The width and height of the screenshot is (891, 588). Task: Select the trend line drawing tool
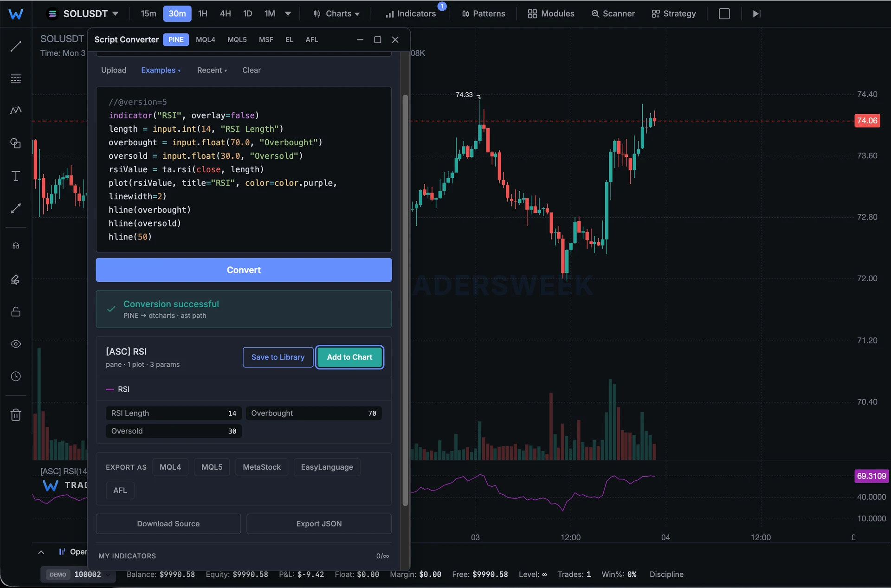click(16, 46)
